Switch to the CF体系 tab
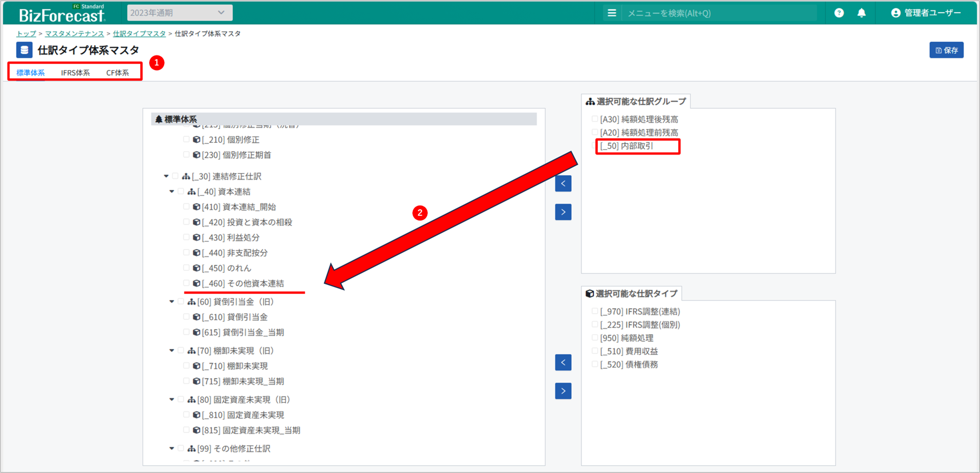 (117, 73)
